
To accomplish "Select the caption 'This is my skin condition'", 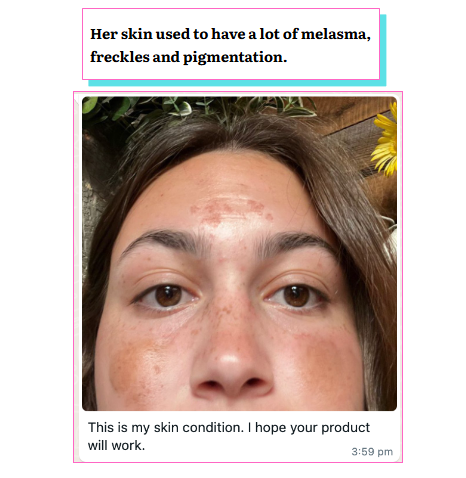I will pos(166,427).
